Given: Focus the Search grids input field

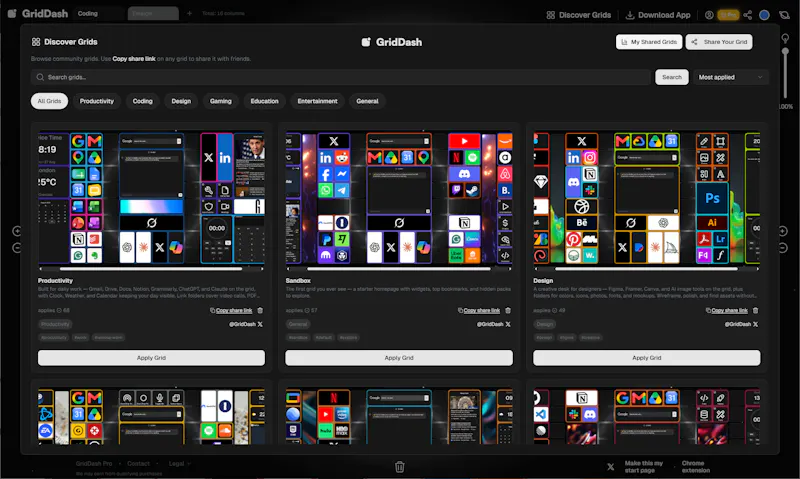Looking at the screenshot, I should [x=341, y=77].
